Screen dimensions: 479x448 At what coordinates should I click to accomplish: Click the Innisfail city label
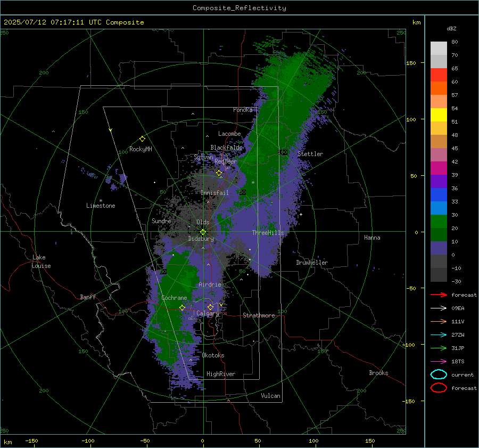214,193
